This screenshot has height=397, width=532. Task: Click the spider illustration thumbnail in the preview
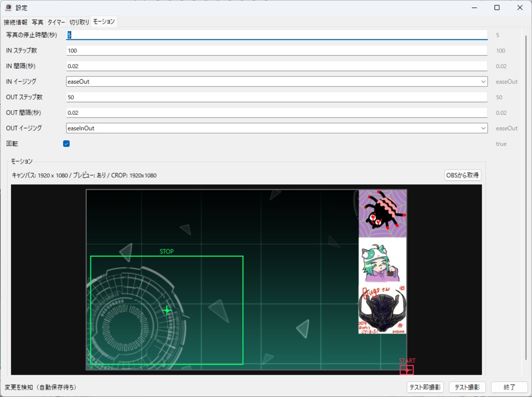pos(382,213)
